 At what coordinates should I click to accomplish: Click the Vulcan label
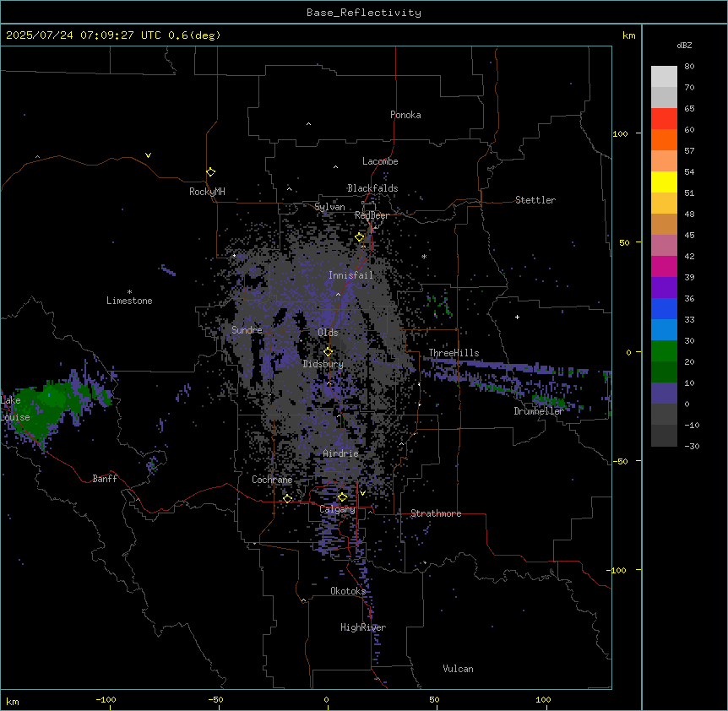click(x=459, y=669)
